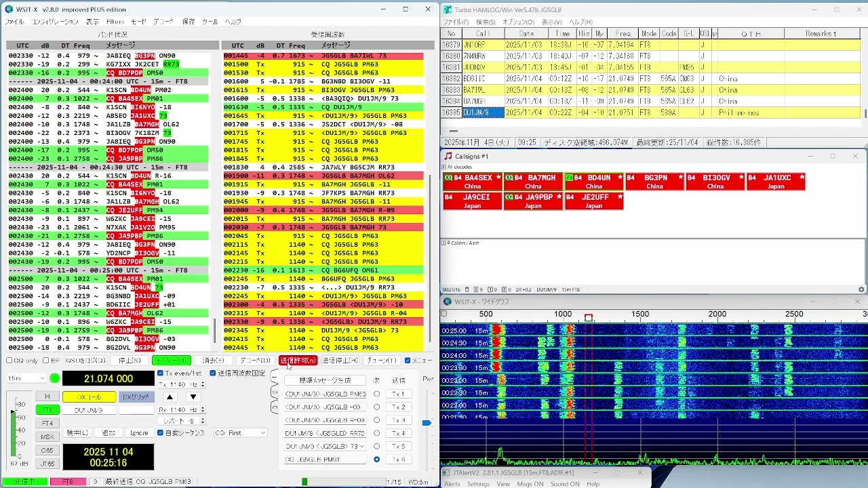
Task: Click the 21.074 000 frequency display
Action: point(108,379)
